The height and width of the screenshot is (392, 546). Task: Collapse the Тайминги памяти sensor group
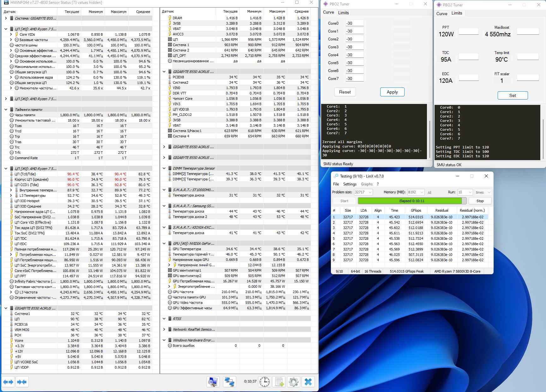click(6, 110)
